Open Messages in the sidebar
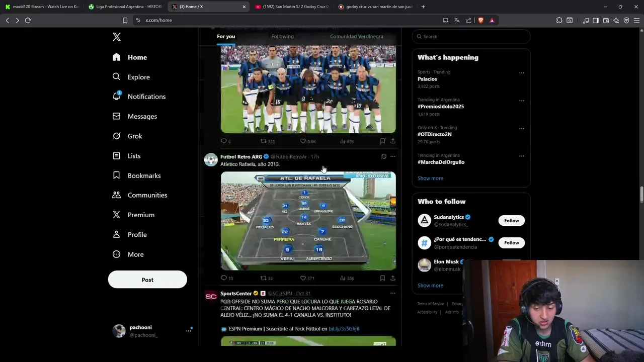The image size is (644, 362). point(135,116)
